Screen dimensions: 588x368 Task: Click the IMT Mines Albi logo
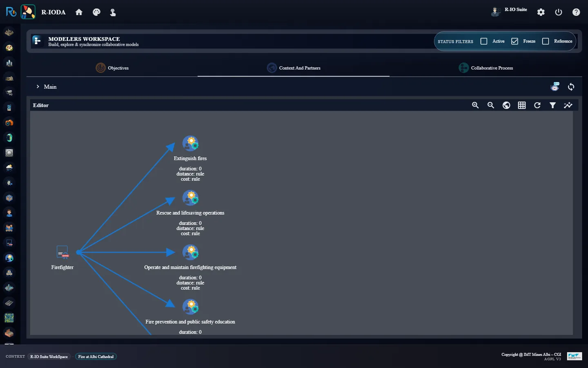tap(575, 357)
